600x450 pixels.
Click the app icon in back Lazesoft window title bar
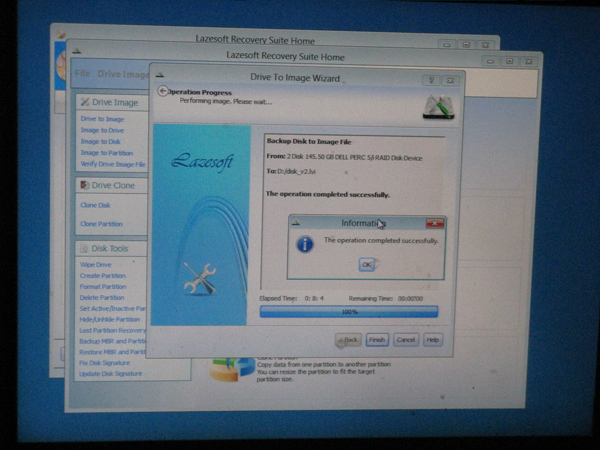pyautogui.click(x=61, y=35)
